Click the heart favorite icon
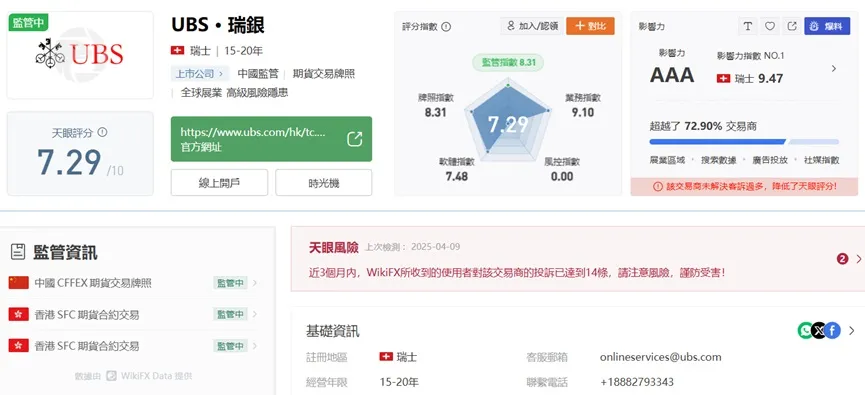The image size is (865, 395). click(770, 26)
